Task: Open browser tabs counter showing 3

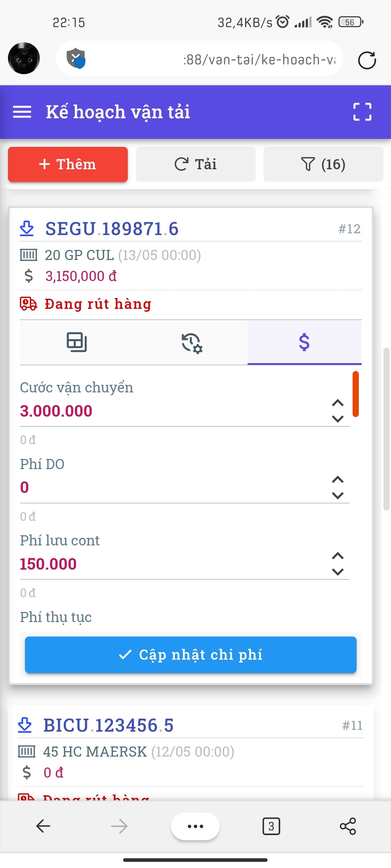Action: (271, 826)
